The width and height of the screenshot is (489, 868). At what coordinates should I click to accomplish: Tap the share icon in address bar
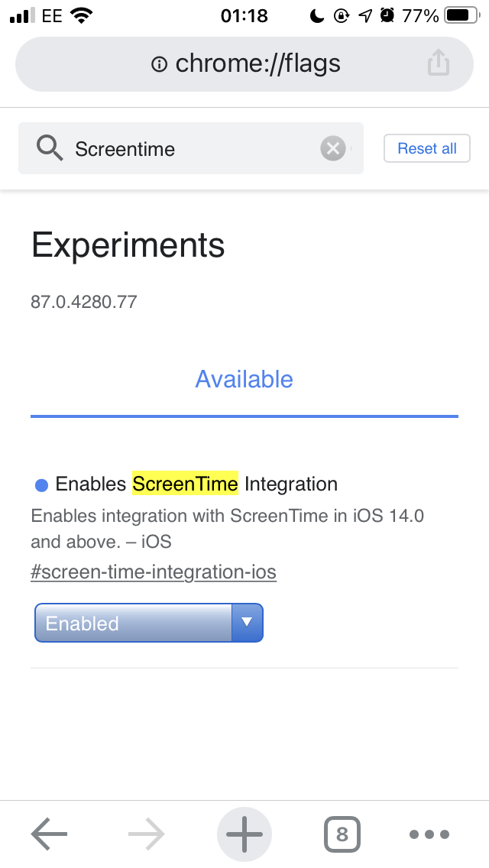pyautogui.click(x=439, y=63)
